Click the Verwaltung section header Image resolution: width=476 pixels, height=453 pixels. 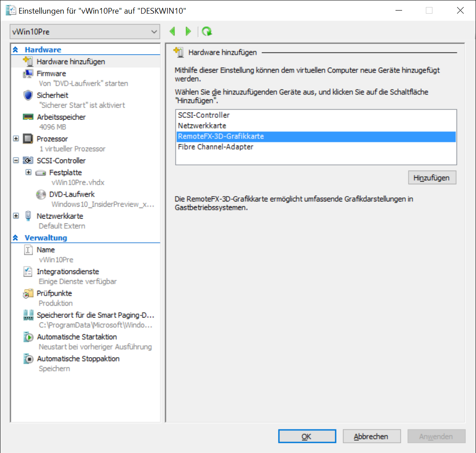point(46,237)
